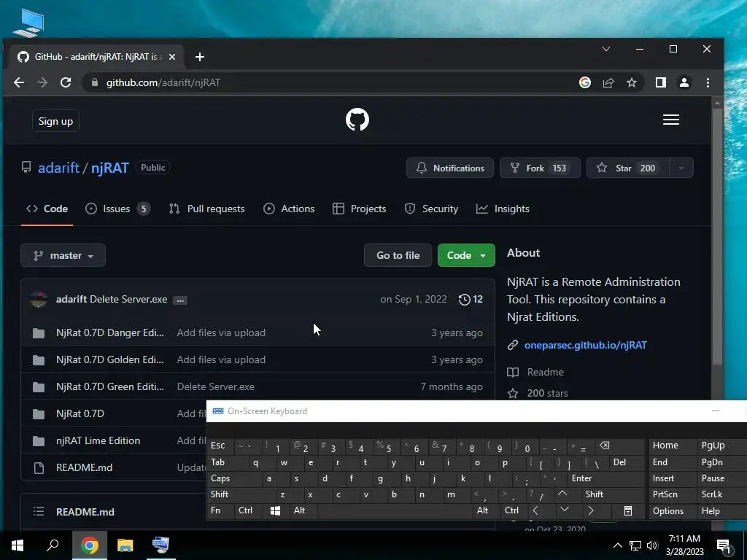Click the file icon beside README.md in file list

point(39,468)
